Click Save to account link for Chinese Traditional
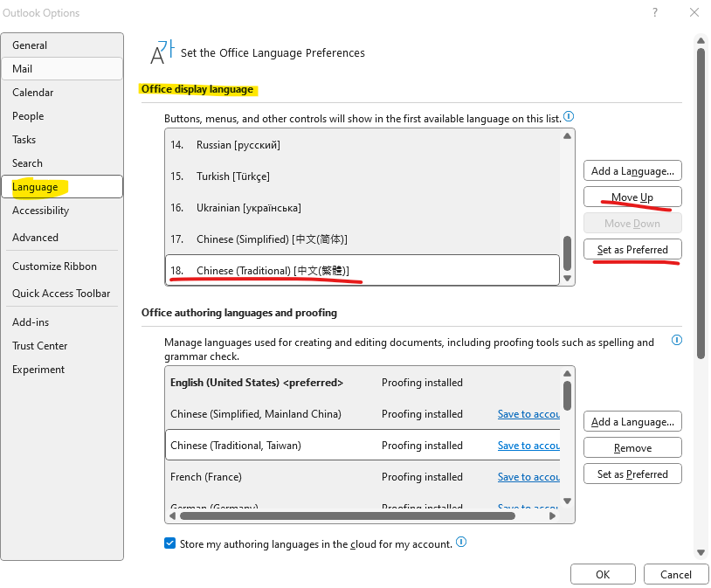711x588 pixels. click(528, 446)
